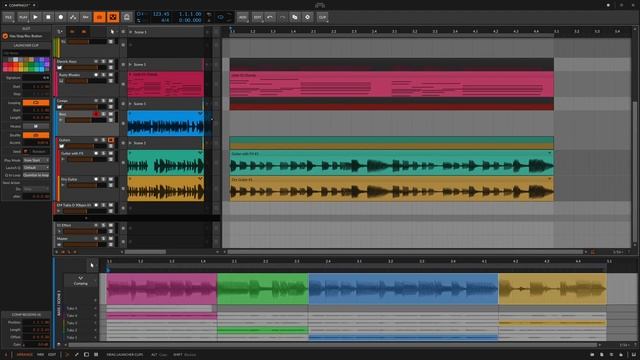
Task: Click the tempo value 123.45
Action: [x=161, y=14]
